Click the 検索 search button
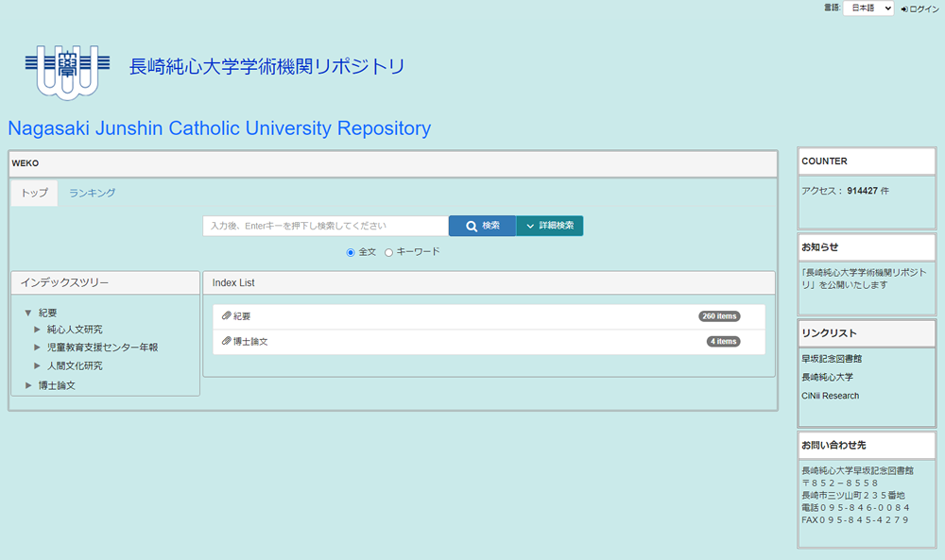Image resolution: width=945 pixels, height=560 pixels. coord(482,226)
